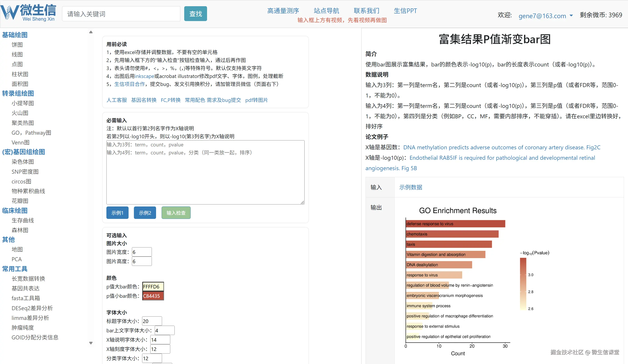This screenshot has width=628, height=364.
Task: Open the gene7@163.com account dropdown
Action: [546, 16]
